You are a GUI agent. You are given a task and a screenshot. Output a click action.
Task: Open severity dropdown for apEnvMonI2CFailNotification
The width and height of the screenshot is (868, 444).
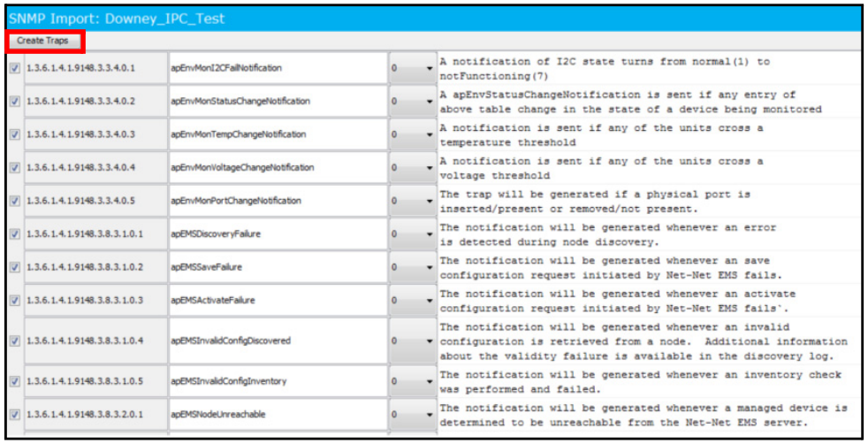[x=413, y=68]
